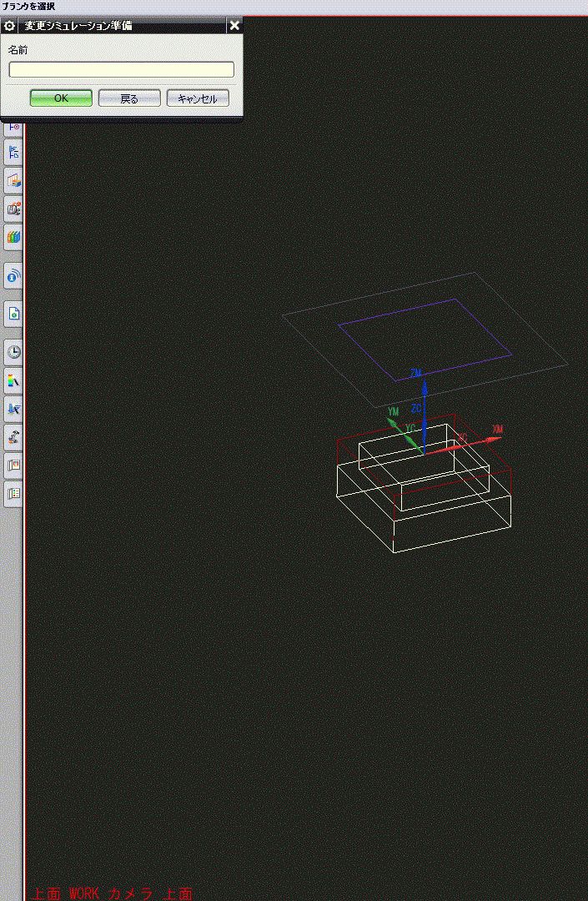Click the red XM axis label

[x=497, y=430]
